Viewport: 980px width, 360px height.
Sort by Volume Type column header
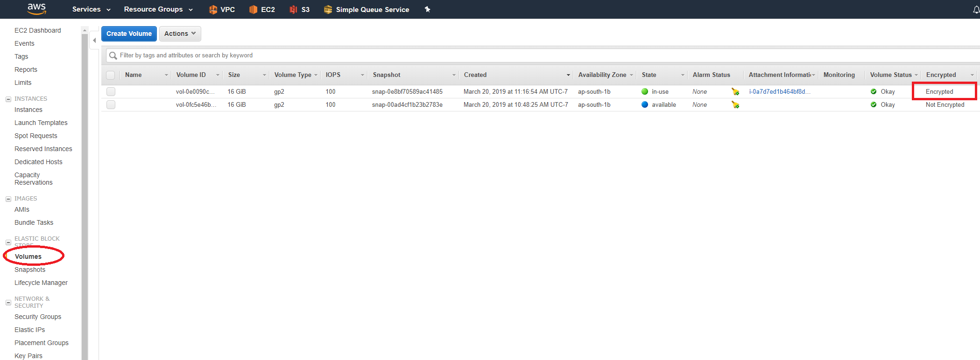(295, 75)
